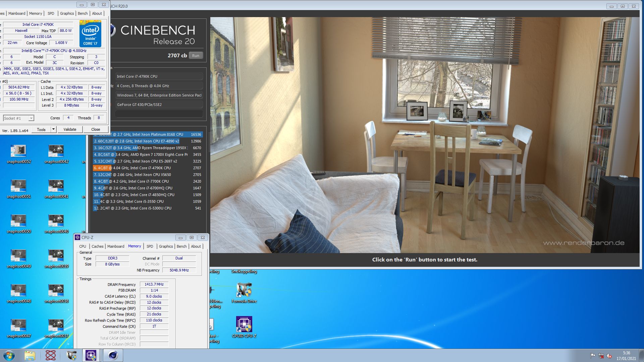
Task: Open snaphsot0038 desktop icon
Action: click(56, 294)
